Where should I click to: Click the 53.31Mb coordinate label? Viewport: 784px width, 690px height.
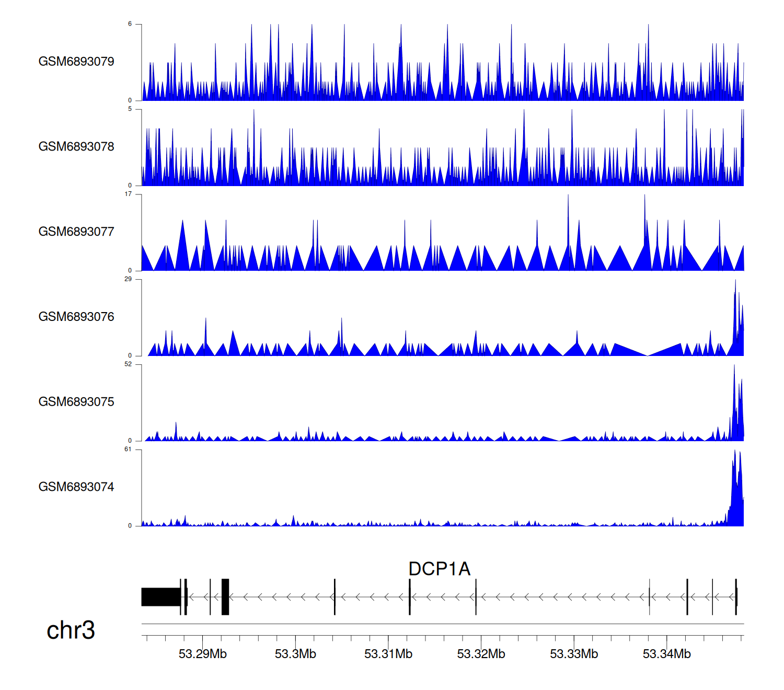(x=388, y=654)
